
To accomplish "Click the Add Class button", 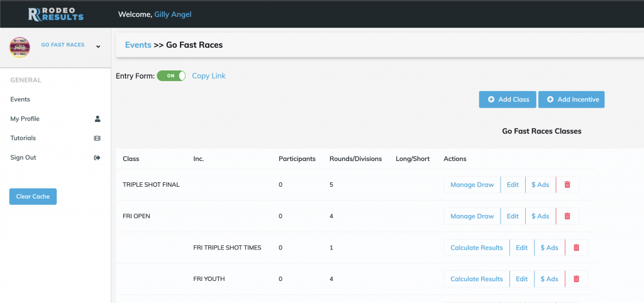I will 508,99.
